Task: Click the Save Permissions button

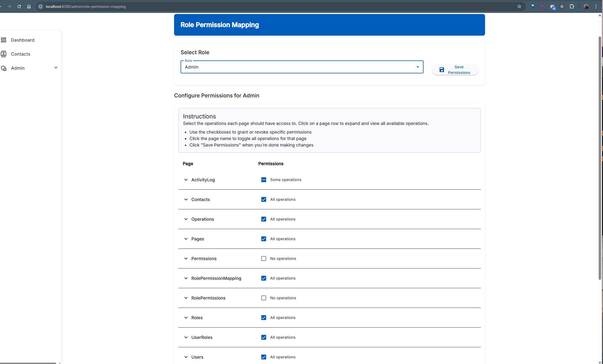Action: (x=455, y=70)
